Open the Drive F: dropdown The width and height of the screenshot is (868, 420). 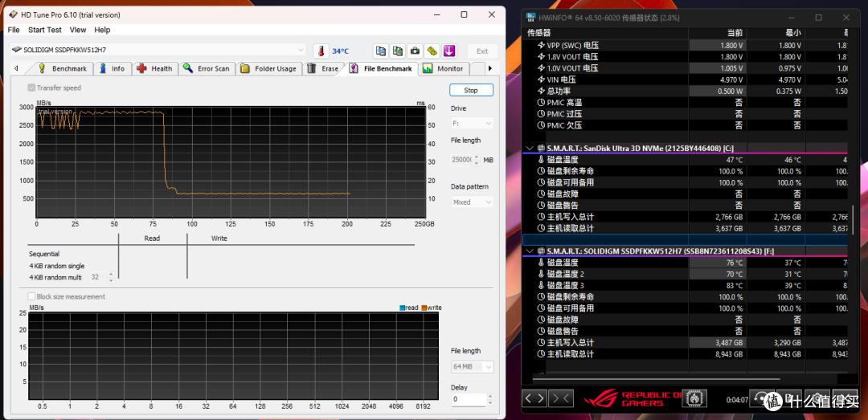coord(473,123)
